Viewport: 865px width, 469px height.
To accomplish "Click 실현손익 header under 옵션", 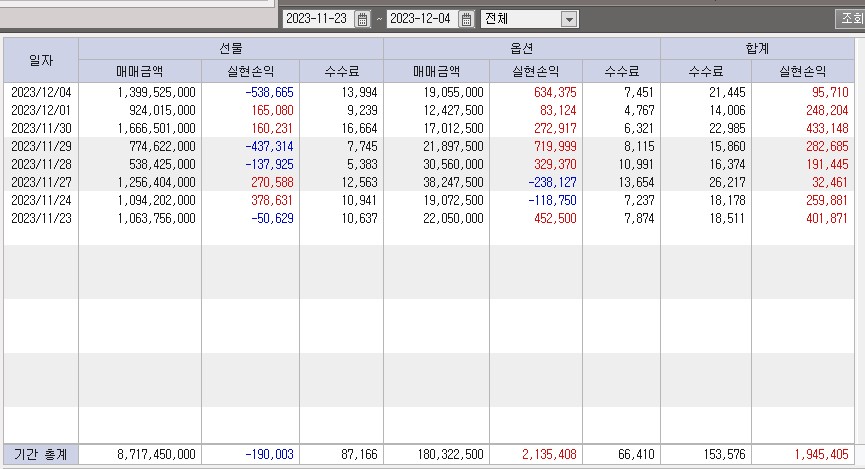I will (536, 71).
